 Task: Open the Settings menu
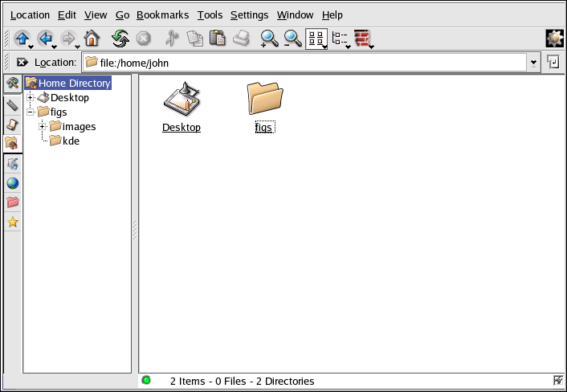pyautogui.click(x=250, y=15)
